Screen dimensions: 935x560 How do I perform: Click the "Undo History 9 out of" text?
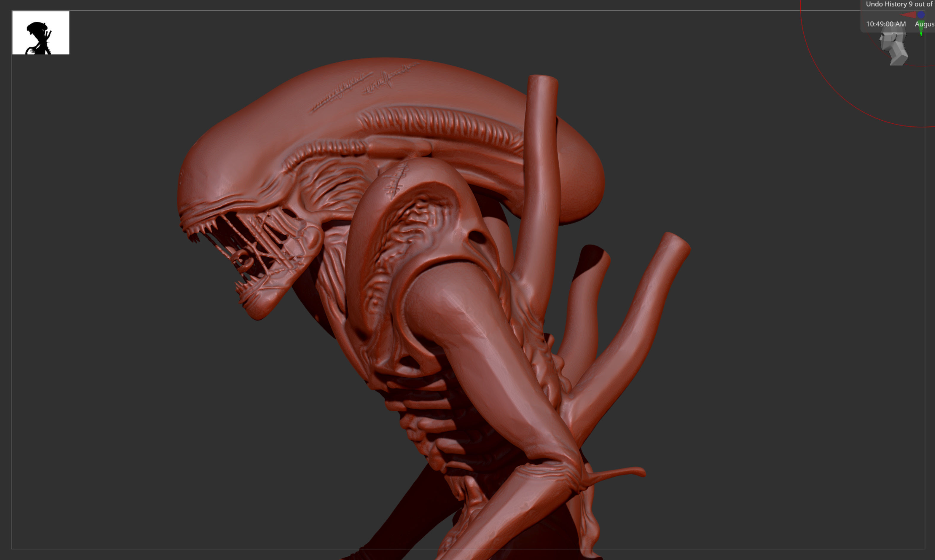tap(899, 4)
